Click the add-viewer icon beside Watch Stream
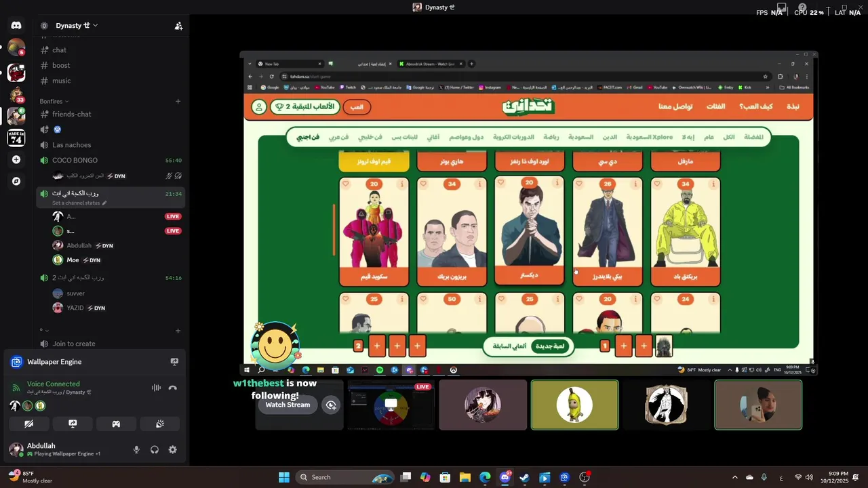The width and height of the screenshot is (868, 488). (331, 405)
